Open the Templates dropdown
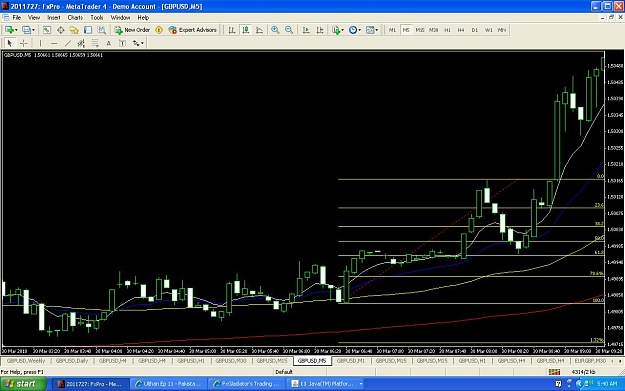Screen dimensions: 625x391 [x=371, y=30]
